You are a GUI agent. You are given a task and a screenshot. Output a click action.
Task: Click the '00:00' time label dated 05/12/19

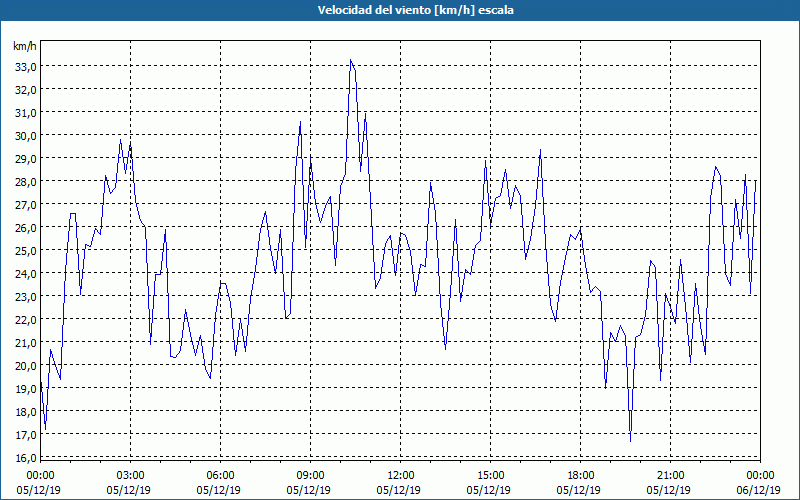tap(40, 475)
